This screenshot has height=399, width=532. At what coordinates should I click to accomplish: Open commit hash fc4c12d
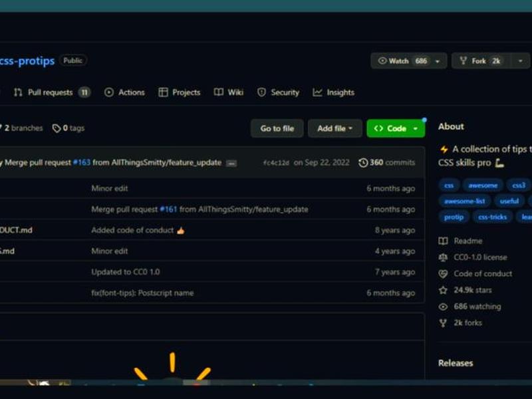[276, 163]
